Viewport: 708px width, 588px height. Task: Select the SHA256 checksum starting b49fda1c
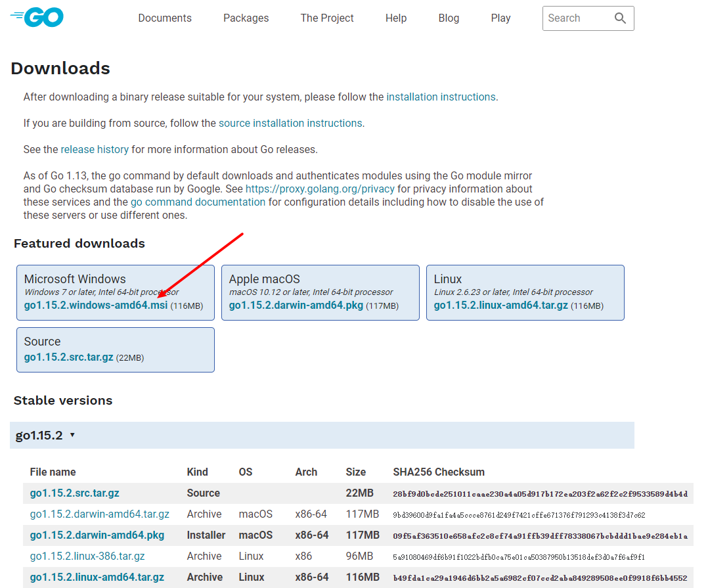tap(540, 577)
